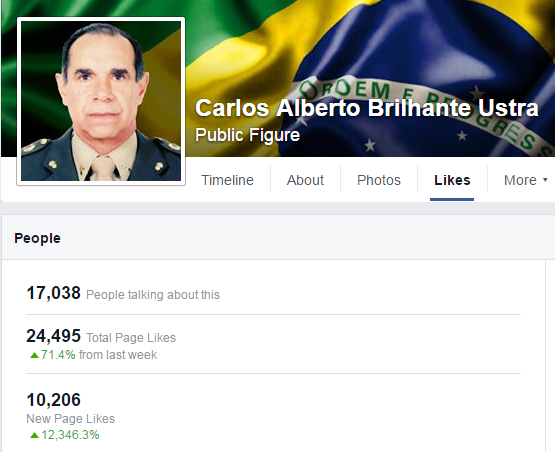Click the 17,038 people talking count
555x452 pixels.
53,293
